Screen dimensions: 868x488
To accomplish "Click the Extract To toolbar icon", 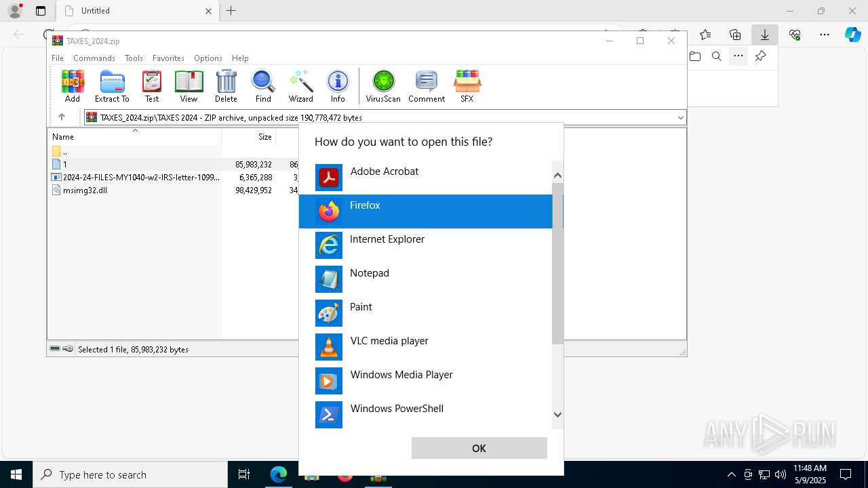I will click(112, 86).
